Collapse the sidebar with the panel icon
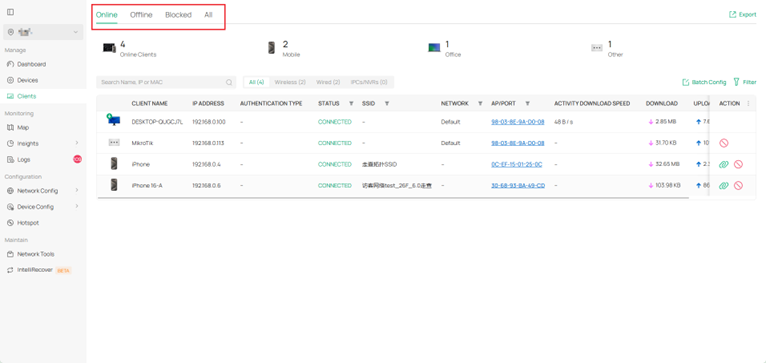This screenshot has height=363, width=766. pyautogui.click(x=10, y=12)
